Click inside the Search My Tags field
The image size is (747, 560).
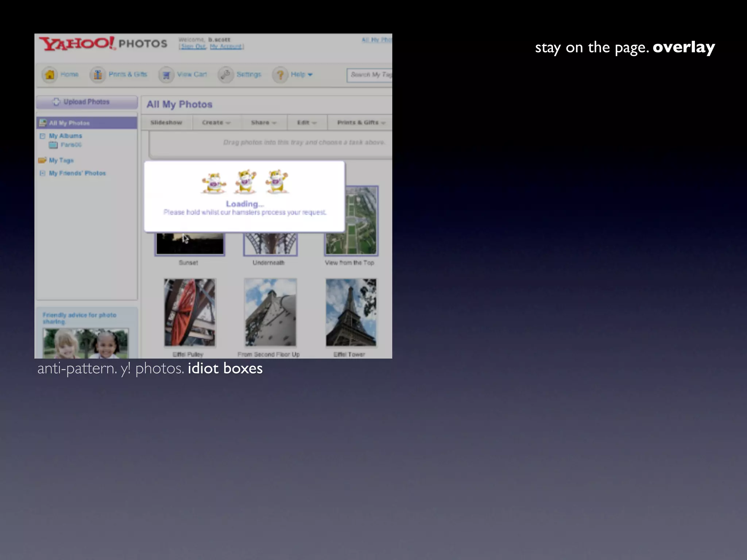[x=369, y=75]
